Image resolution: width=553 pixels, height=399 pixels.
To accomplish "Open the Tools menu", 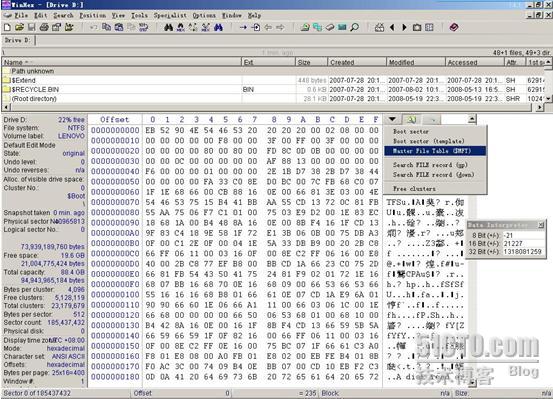I will point(139,16).
